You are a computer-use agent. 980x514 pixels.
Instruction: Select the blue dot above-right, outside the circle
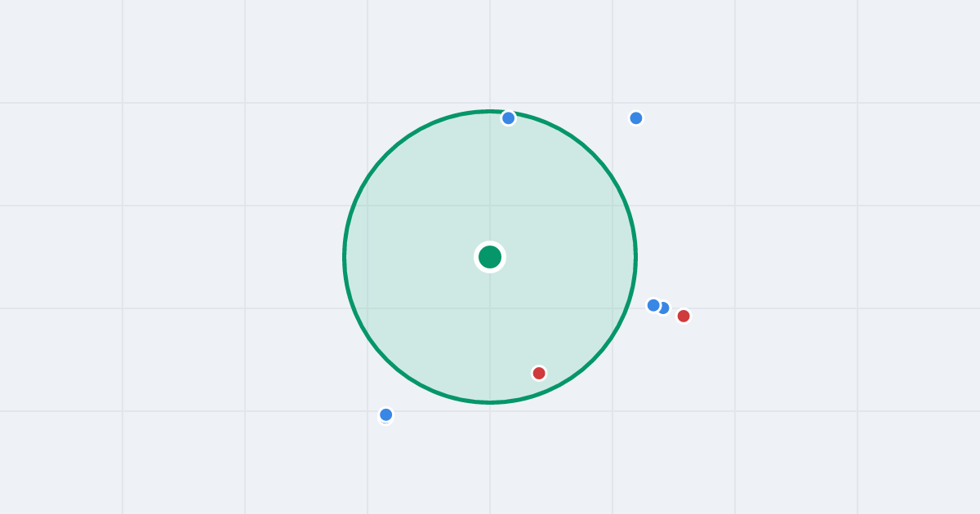click(x=636, y=118)
